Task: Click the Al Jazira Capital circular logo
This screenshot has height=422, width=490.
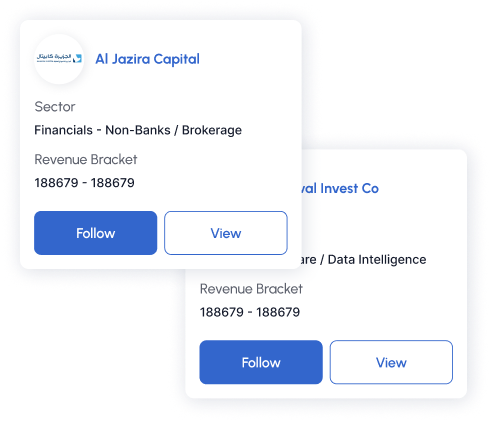Action: (59, 59)
